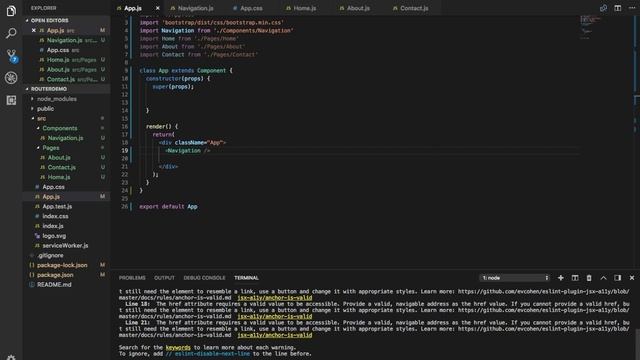Image resolution: width=640 pixels, height=360 pixels.
Task: Open the Debug view in activity bar
Action: [11, 78]
